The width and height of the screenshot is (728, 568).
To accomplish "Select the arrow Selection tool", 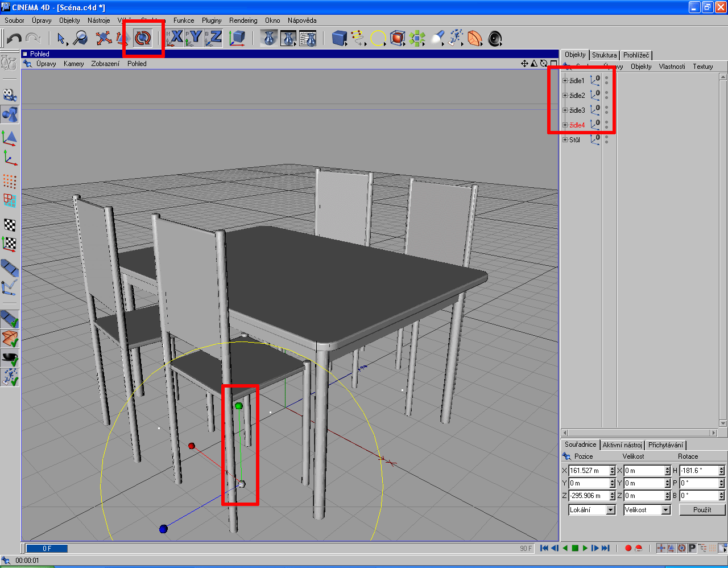I will tap(61, 38).
